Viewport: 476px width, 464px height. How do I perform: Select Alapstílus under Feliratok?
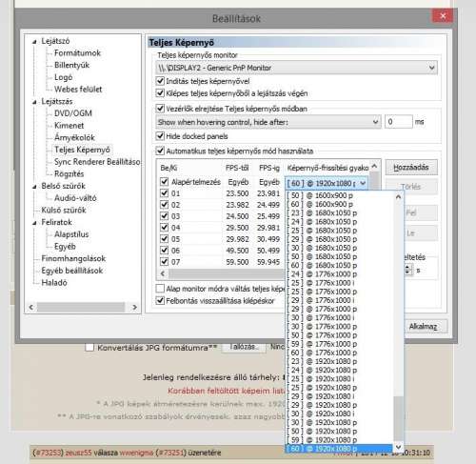point(71,234)
